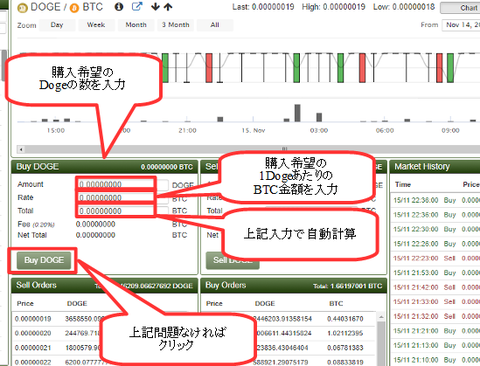Select market history row 15/11 22:30:00

pos(436,229)
